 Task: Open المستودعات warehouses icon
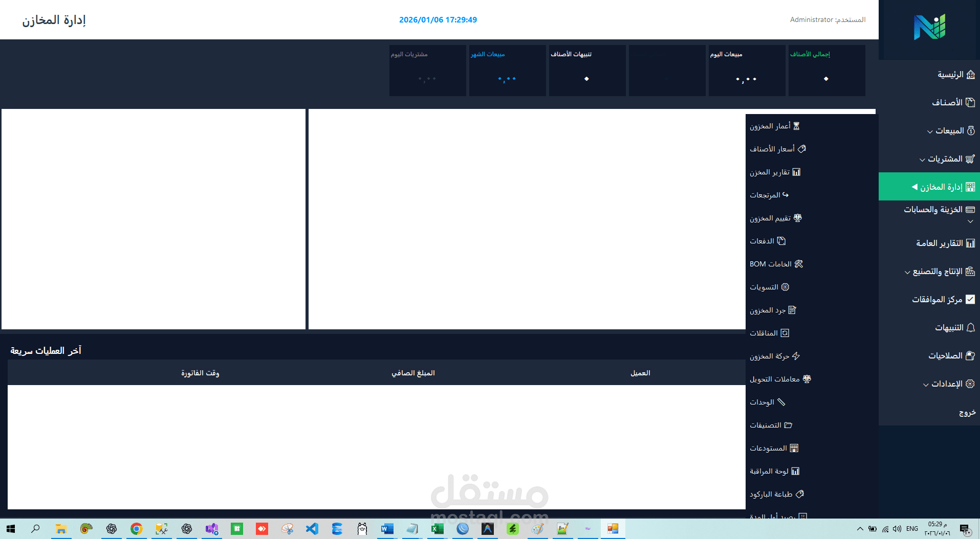tap(794, 448)
